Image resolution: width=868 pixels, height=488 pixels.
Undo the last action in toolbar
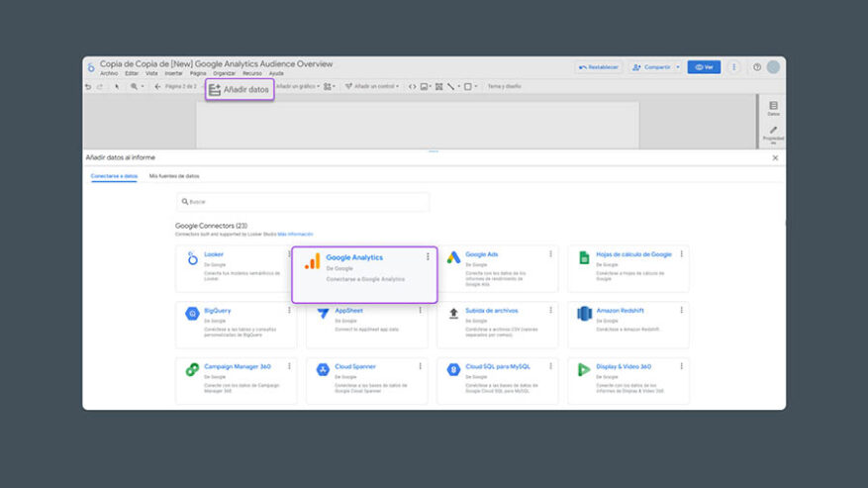(x=88, y=86)
